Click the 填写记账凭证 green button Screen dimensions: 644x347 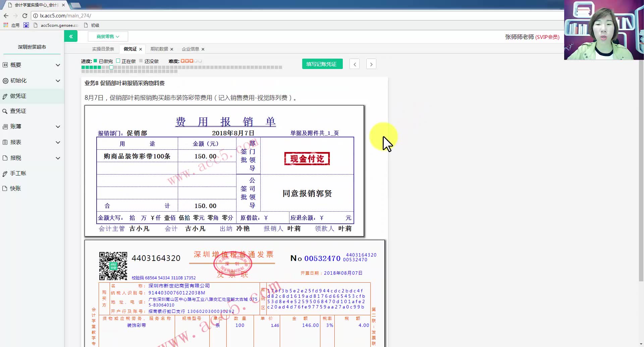(322, 64)
